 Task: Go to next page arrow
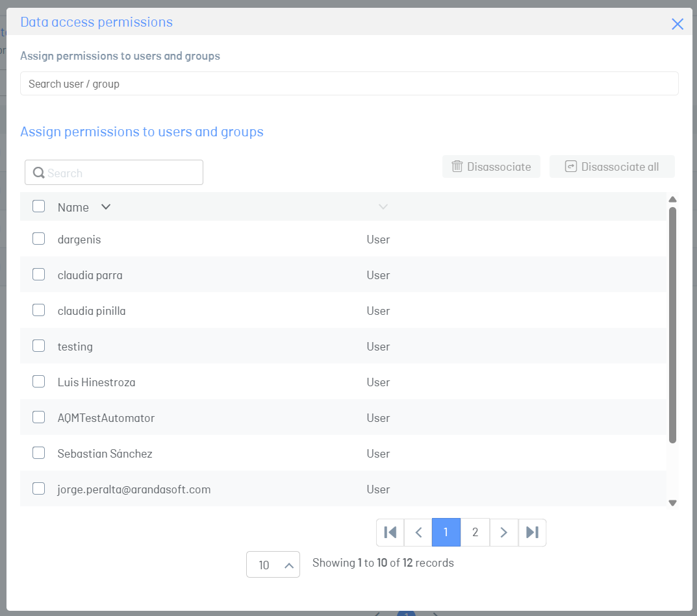(x=503, y=532)
